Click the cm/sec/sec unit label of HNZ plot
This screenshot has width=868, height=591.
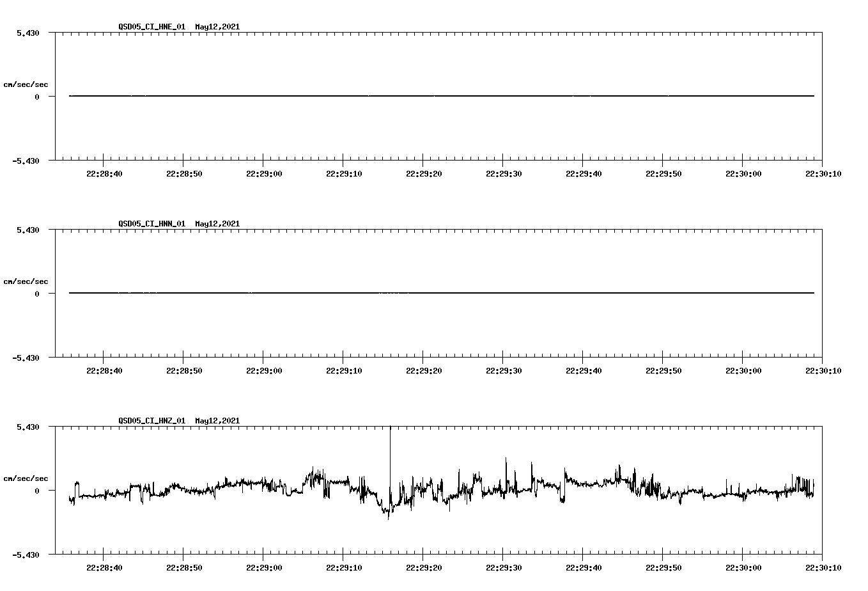pyautogui.click(x=26, y=478)
